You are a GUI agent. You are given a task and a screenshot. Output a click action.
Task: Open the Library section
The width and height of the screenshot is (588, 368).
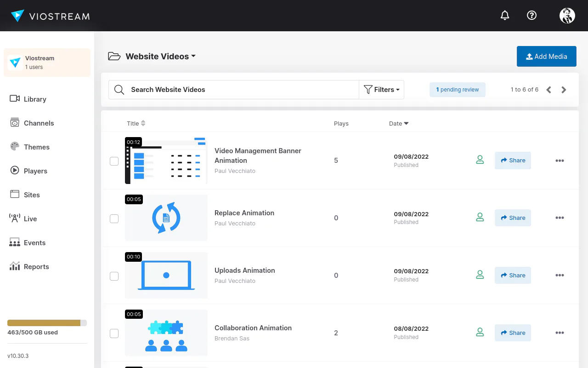(28, 99)
